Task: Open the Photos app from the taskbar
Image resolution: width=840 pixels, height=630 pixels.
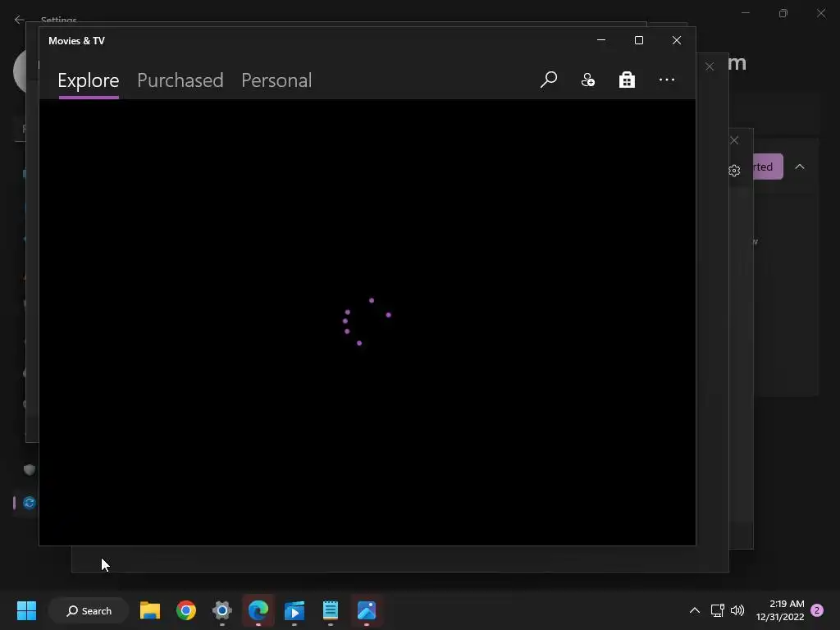Action: pos(367,610)
